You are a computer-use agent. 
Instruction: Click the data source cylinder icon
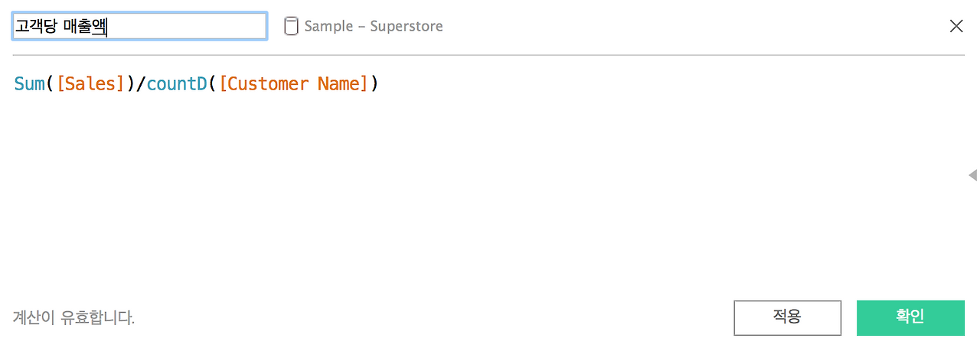tap(291, 26)
